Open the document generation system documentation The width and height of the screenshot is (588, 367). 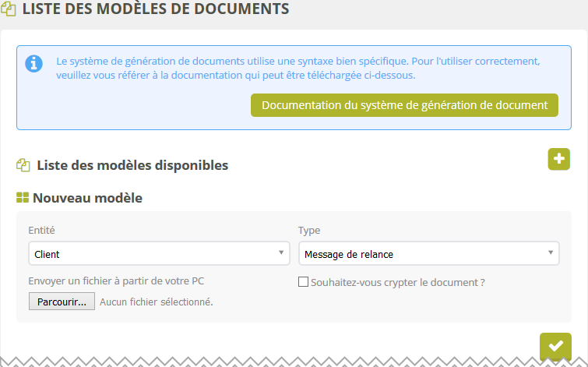[x=404, y=105]
